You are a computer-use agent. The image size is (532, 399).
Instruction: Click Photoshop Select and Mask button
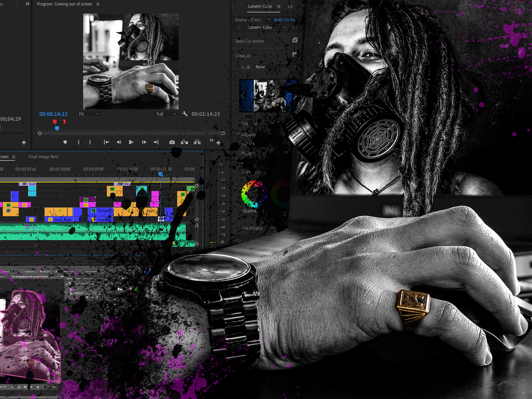(x=91, y=272)
